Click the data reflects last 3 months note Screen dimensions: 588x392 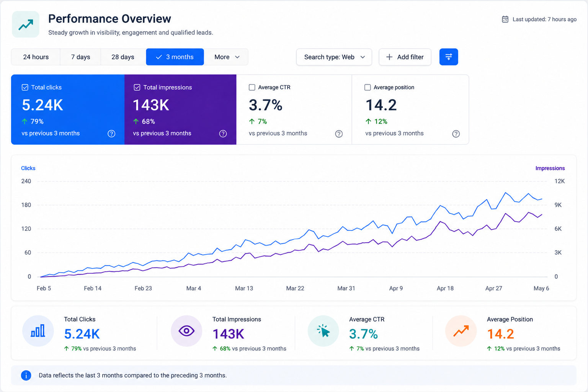(x=133, y=376)
